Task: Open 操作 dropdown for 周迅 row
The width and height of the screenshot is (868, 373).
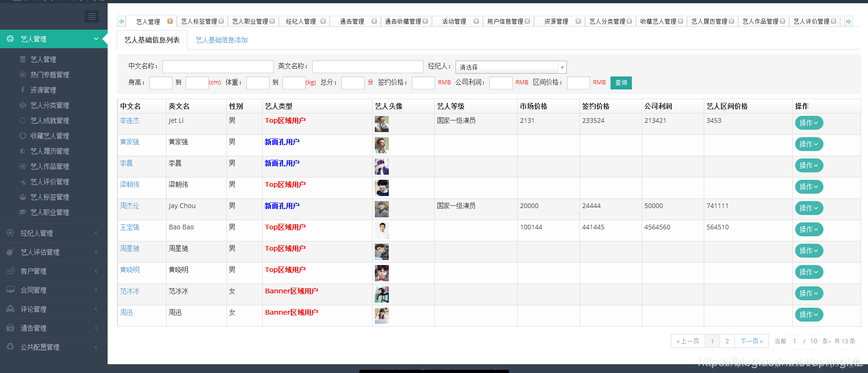Action: pyautogui.click(x=809, y=315)
